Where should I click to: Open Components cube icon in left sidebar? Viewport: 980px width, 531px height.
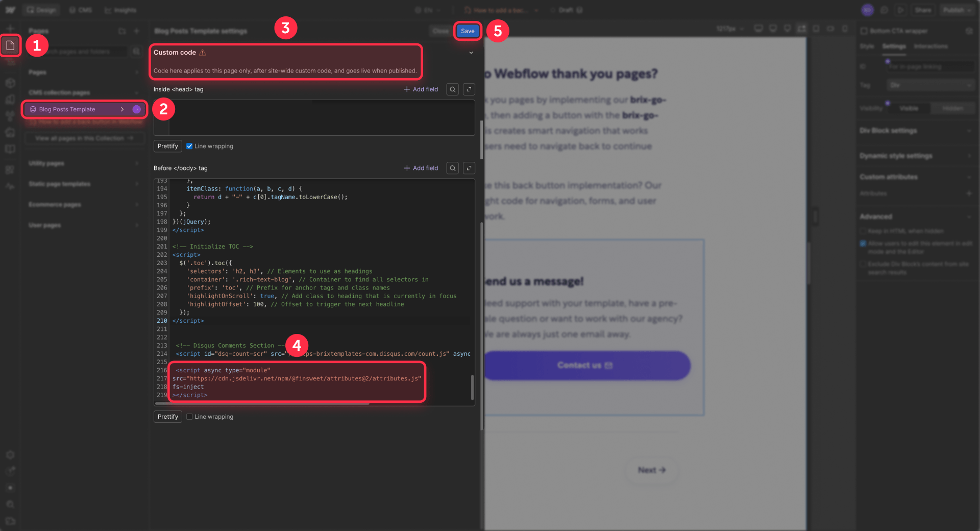pyautogui.click(x=10, y=83)
